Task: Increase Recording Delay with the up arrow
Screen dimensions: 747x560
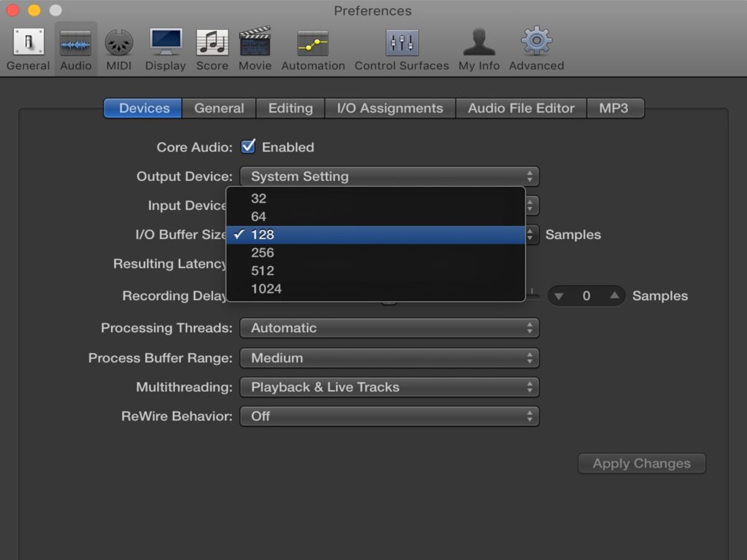Action: (614, 296)
